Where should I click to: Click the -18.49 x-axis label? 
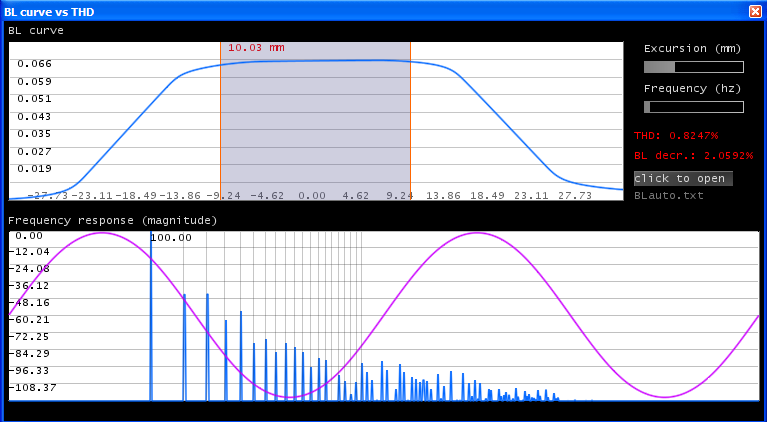(x=136, y=196)
